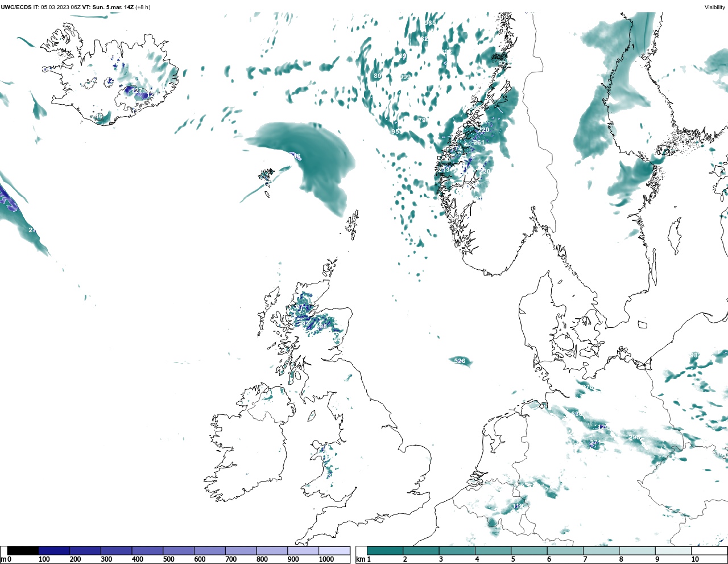
Task: Choose the 800–900 m legend color block
Action: (x=272, y=550)
